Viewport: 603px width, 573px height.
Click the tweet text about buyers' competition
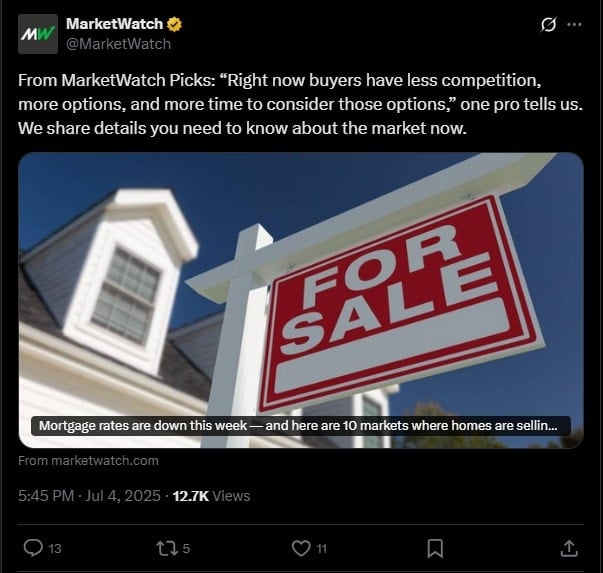(x=301, y=104)
